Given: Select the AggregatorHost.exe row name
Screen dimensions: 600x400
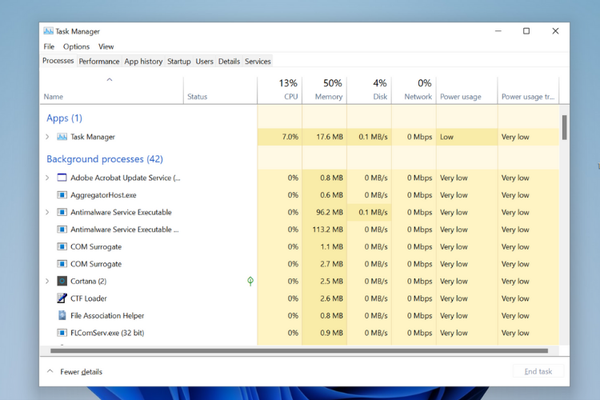Looking at the screenshot, I should click(103, 195).
